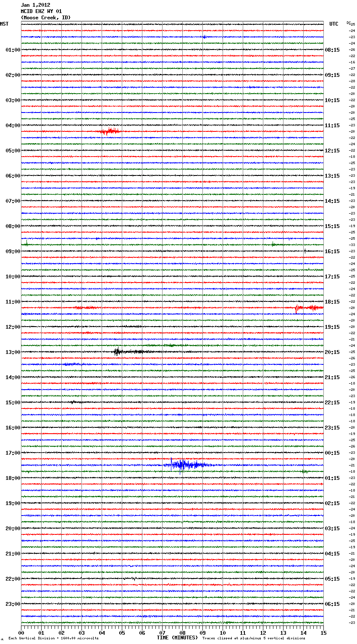The width and height of the screenshot is (357, 644).
Task: Click the 21:00 MST hour label
Action: 13,554
